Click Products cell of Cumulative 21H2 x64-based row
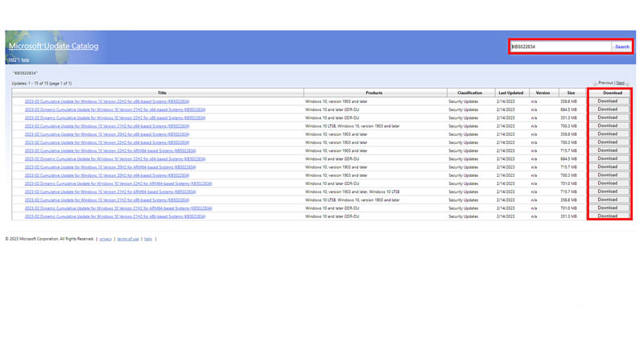Viewport: 644px width, 362px height. pos(352,126)
